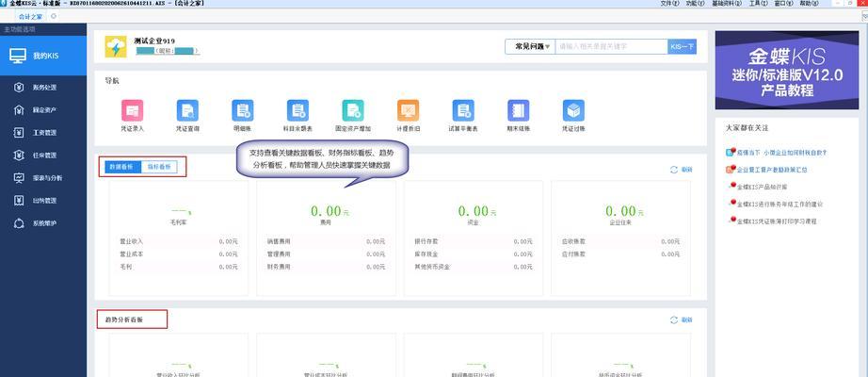Screen dimensions: 868x377
Task: Select the 应收账款 row
Action: pyautogui.click(x=620, y=241)
